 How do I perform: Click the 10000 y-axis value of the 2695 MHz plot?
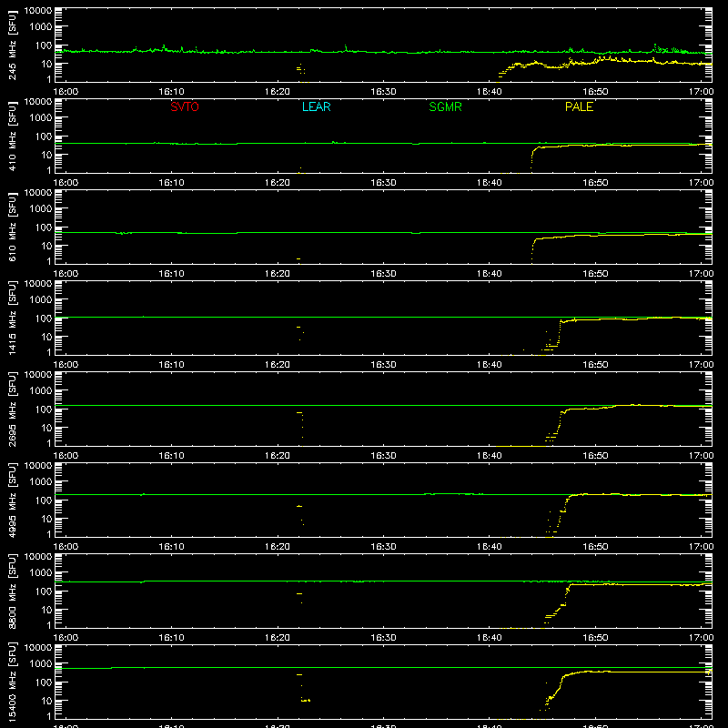tap(38, 375)
